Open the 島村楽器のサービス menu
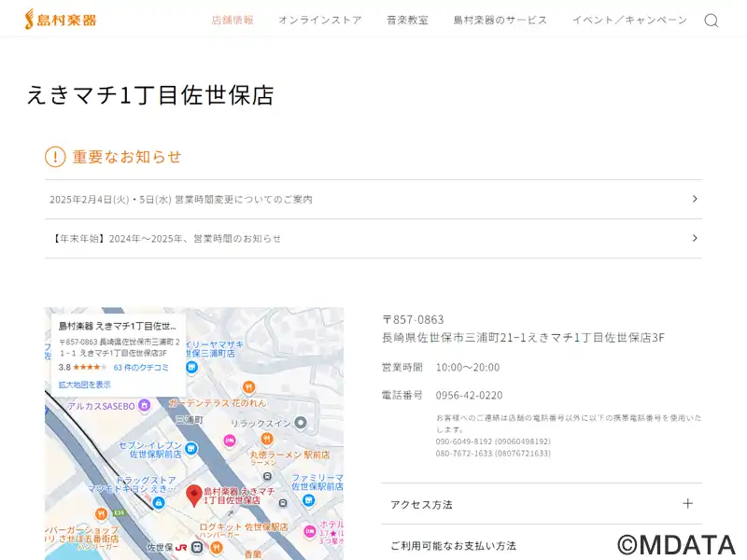Screen dimensions: 747x560 click(500, 20)
